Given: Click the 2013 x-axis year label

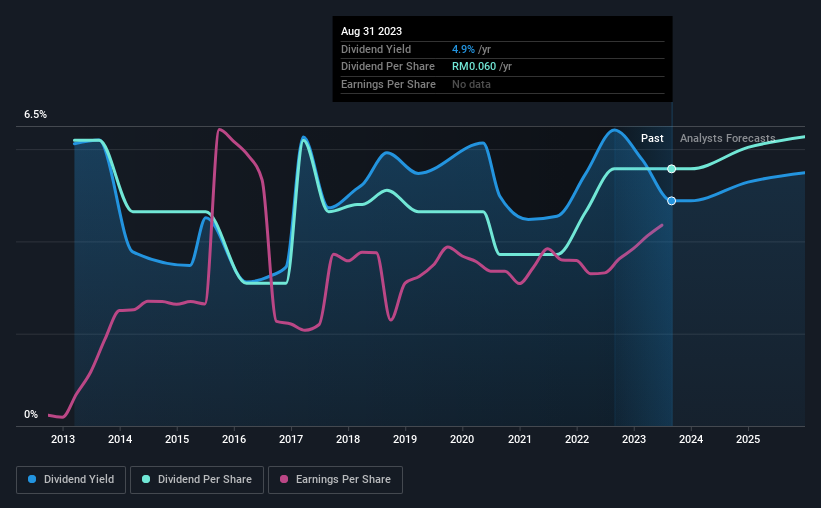Looking at the screenshot, I should pos(63,439).
